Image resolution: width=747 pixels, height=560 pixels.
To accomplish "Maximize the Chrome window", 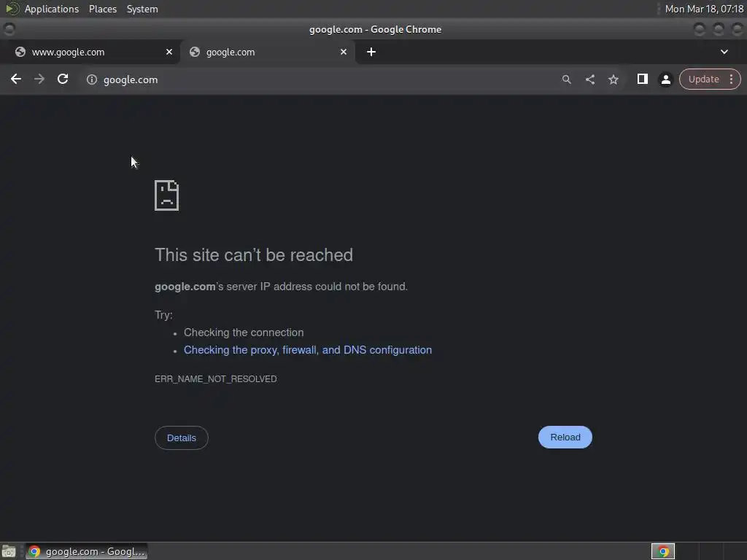I will [x=719, y=29].
